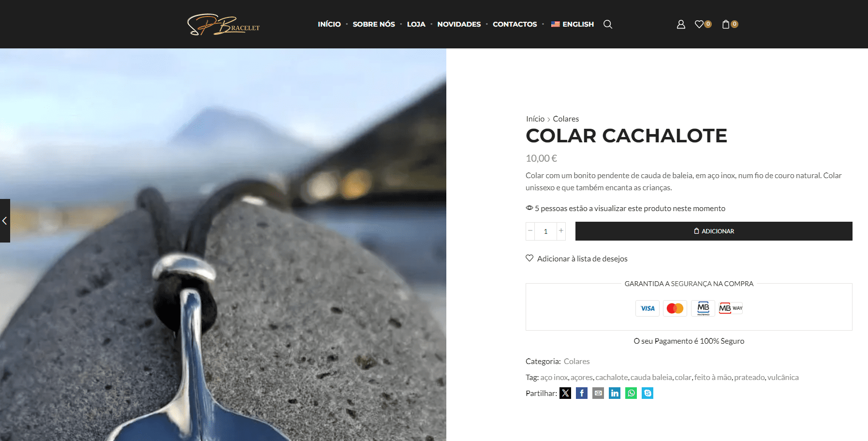Screen dimensions: 868x441
Task: Open the search magnifier icon
Action: [x=608, y=24]
